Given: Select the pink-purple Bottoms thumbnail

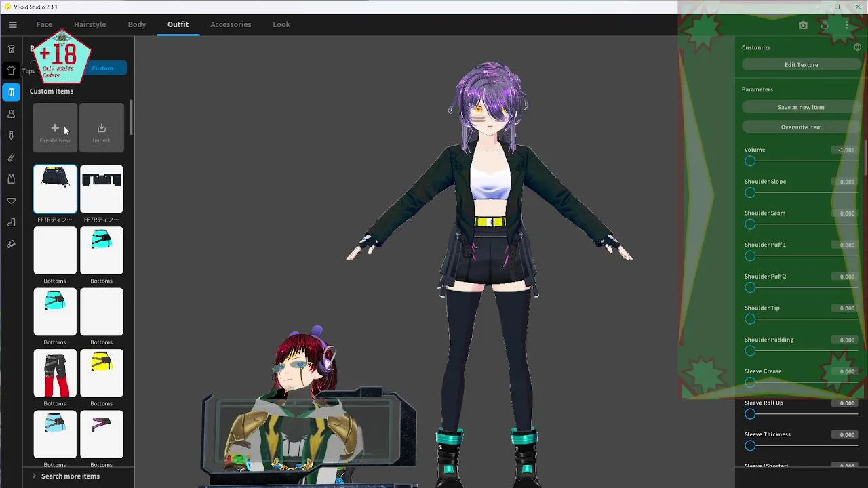Looking at the screenshot, I should (x=101, y=434).
